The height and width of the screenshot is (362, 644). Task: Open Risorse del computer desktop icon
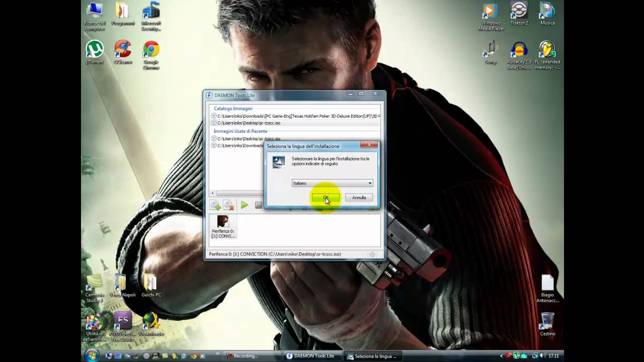(x=95, y=17)
